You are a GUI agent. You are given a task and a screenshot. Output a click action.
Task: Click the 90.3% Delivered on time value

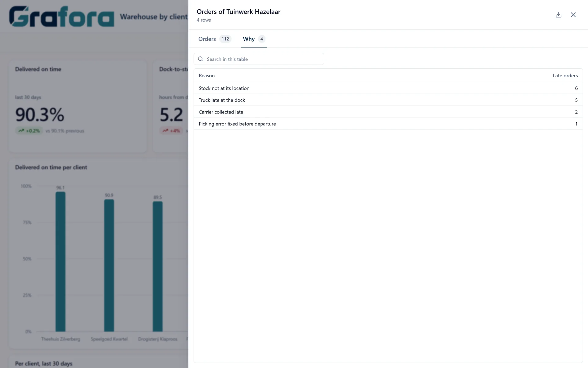click(40, 114)
